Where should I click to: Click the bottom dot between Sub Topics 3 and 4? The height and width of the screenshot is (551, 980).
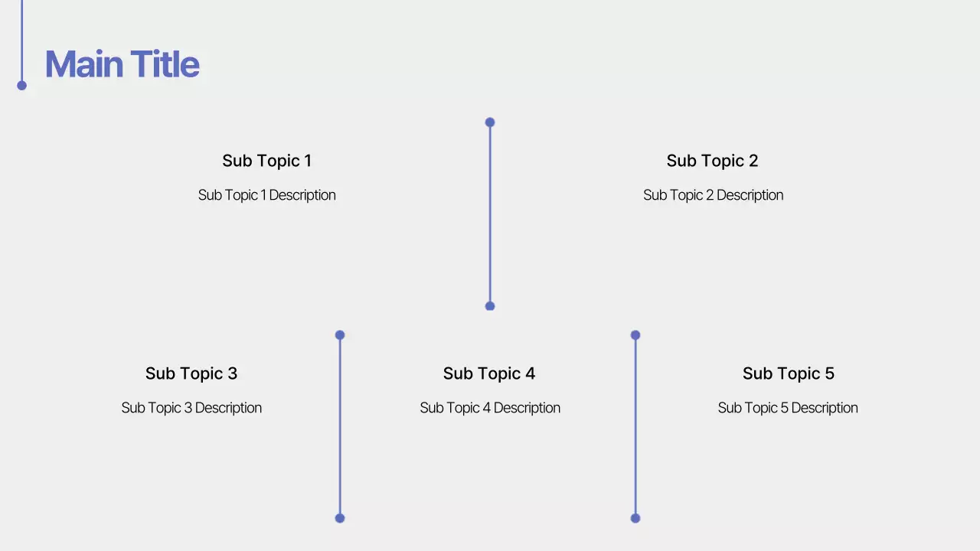[x=340, y=518]
